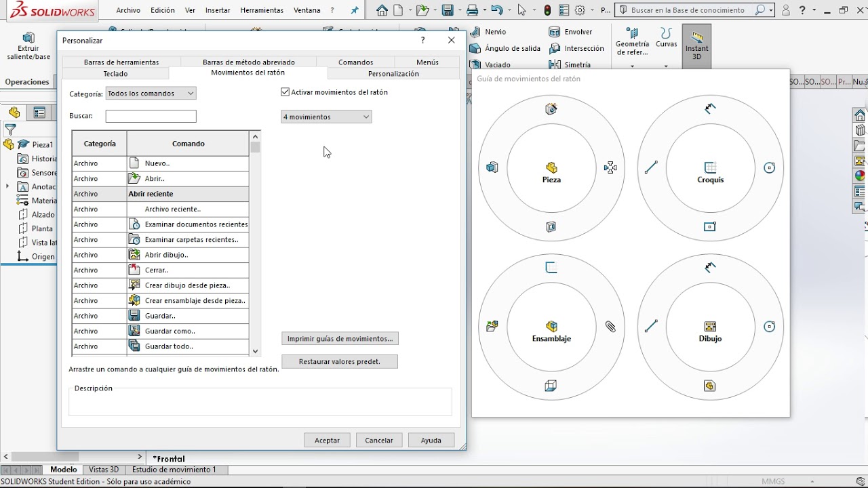Click the Cancelar button
The image size is (868, 488).
[379, 440]
